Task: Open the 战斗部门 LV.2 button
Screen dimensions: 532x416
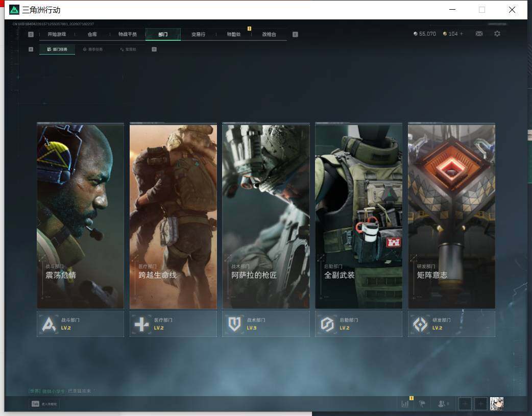Action: click(80, 325)
